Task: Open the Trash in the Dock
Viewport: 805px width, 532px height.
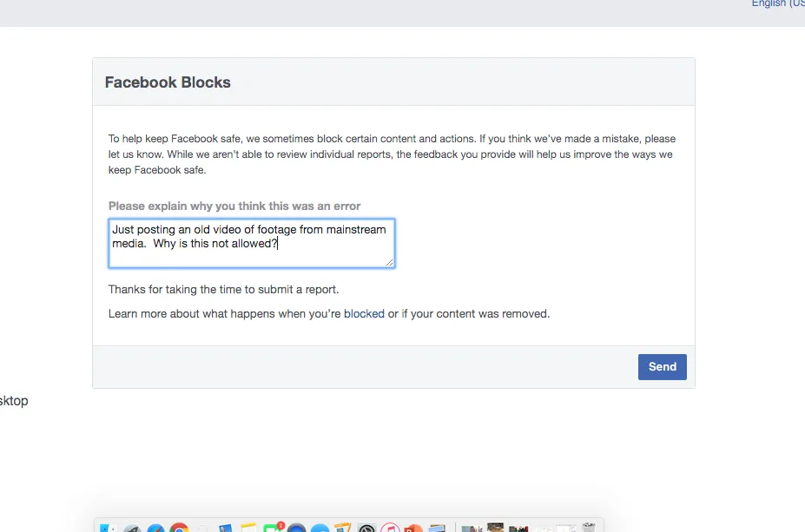Action: click(589, 528)
